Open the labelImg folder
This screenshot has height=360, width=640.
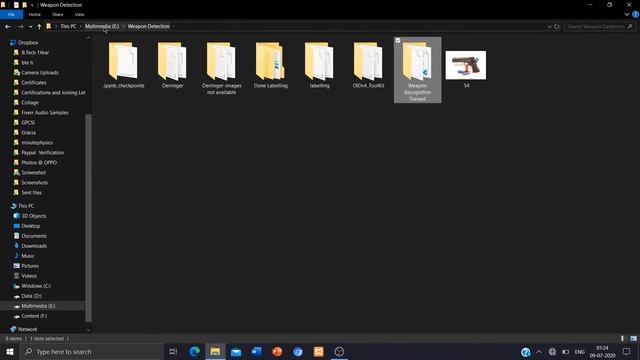click(x=320, y=65)
